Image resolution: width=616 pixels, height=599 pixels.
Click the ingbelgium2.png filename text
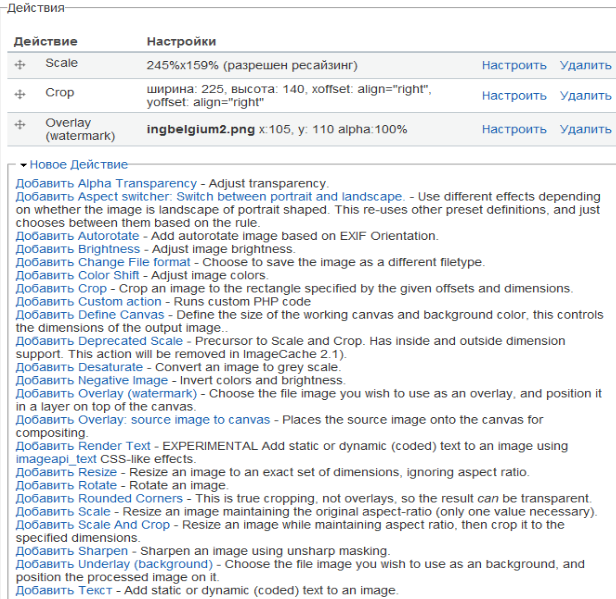pos(201,129)
